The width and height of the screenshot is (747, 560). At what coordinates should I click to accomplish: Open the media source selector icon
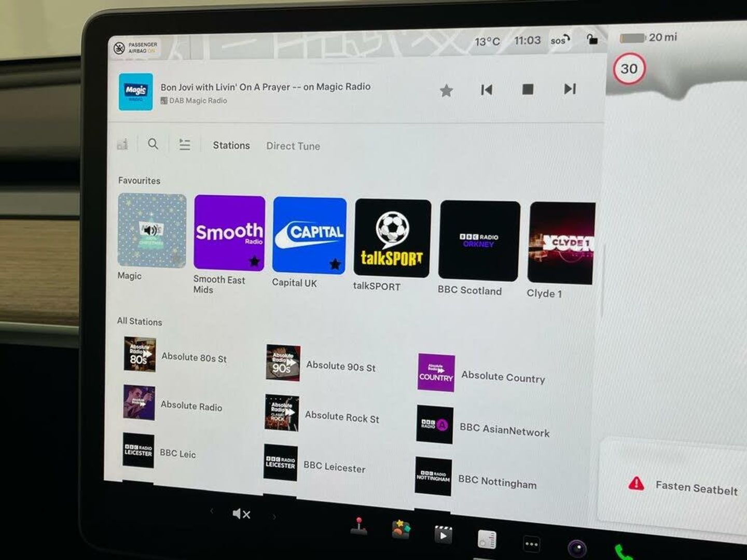123,144
